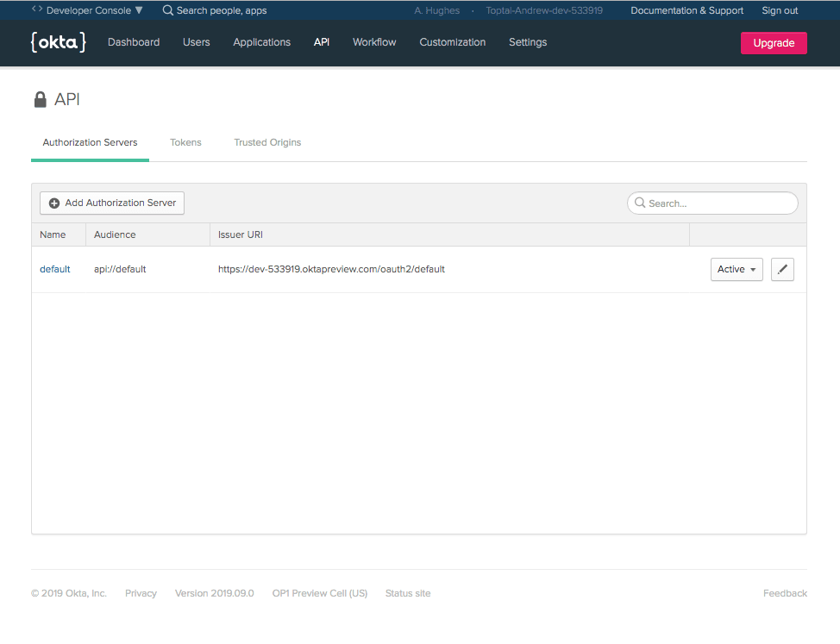Click the pencil edit icon for default server

coord(782,269)
